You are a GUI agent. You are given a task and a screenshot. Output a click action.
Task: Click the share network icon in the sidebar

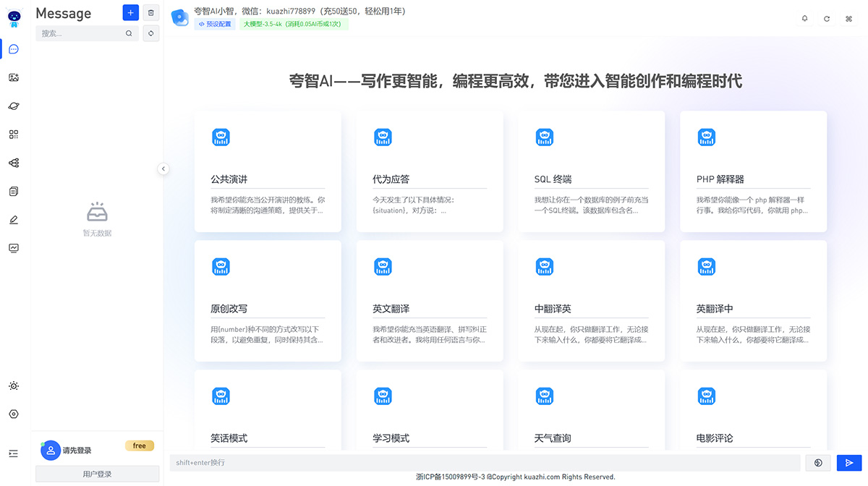click(13, 163)
